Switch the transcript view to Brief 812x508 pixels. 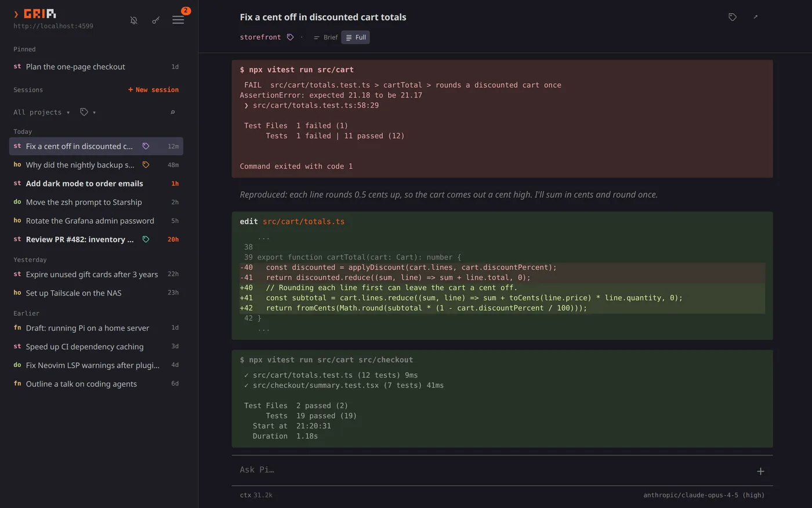click(x=325, y=37)
